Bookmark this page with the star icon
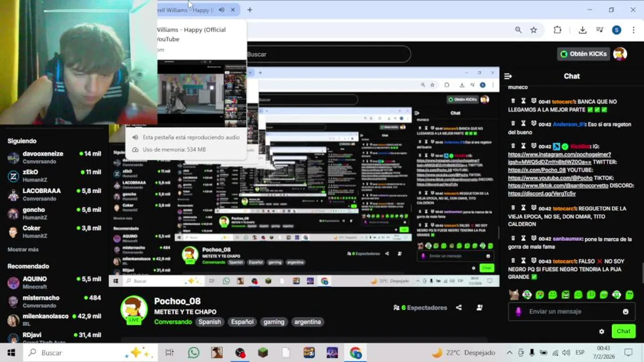 [x=534, y=30]
